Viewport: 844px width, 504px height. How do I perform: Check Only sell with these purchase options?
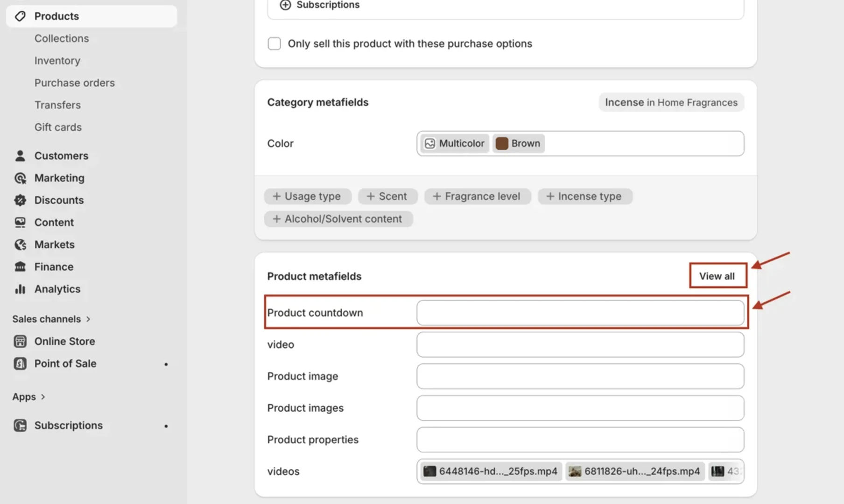[x=274, y=44]
